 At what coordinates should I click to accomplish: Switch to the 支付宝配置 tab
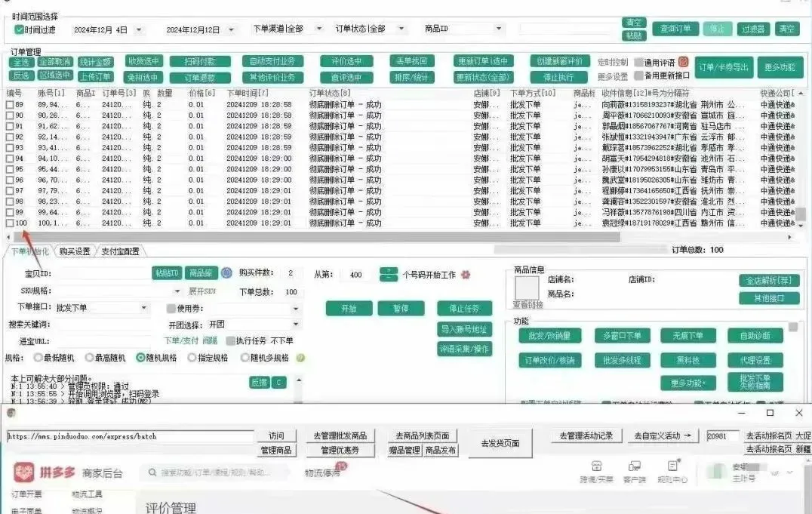tap(120, 251)
